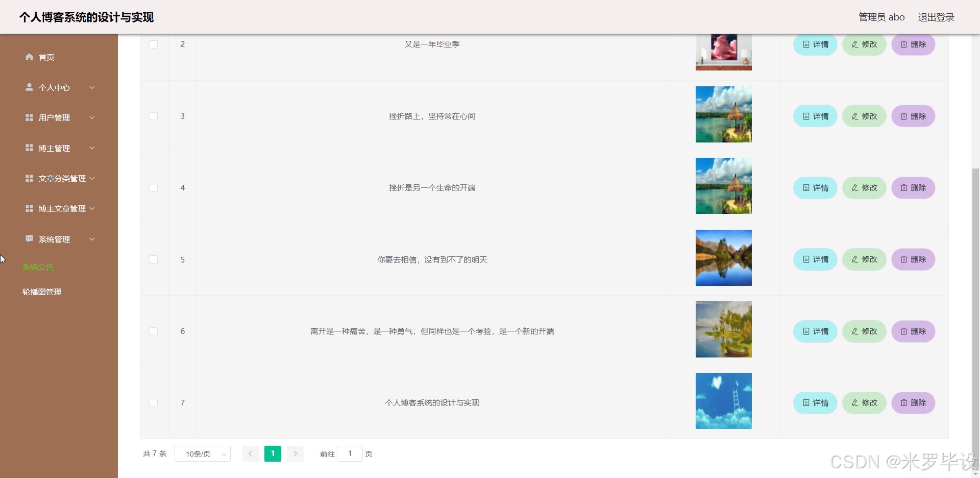The image size is (980, 478).
Task: Tick the checkbox for row 5
Action: [154, 259]
